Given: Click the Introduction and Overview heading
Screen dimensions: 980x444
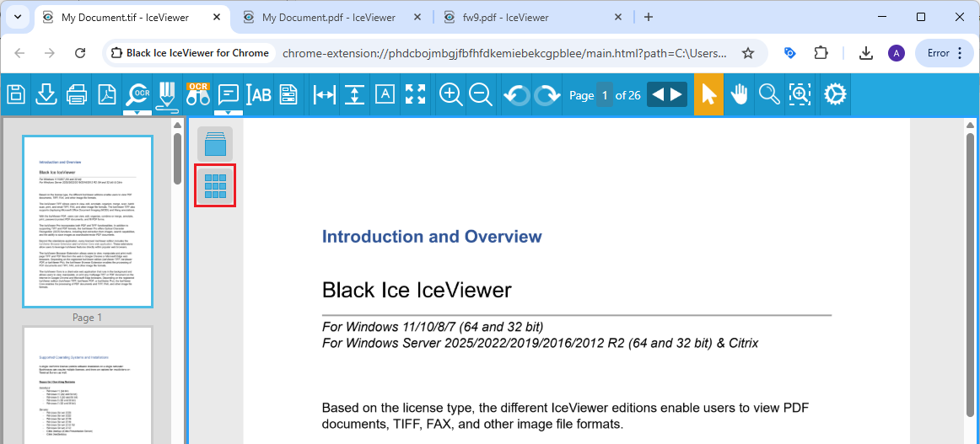Looking at the screenshot, I should (432, 237).
